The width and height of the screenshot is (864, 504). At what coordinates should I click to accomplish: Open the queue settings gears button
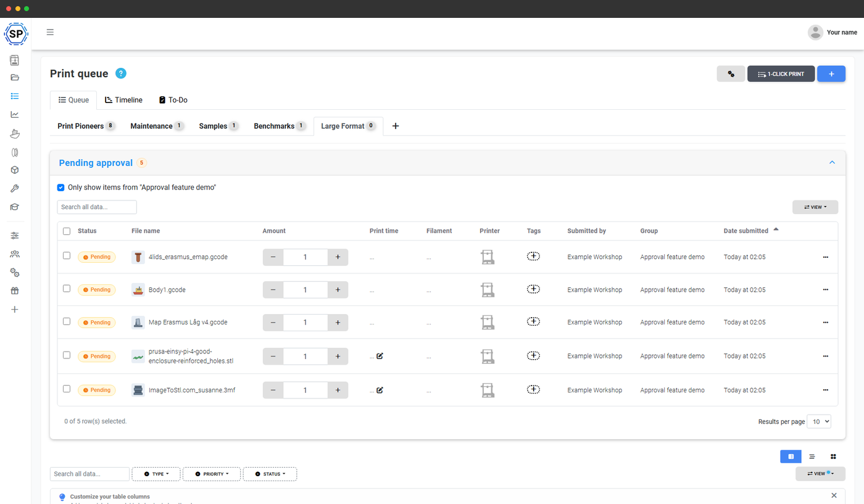click(x=731, y=74)
